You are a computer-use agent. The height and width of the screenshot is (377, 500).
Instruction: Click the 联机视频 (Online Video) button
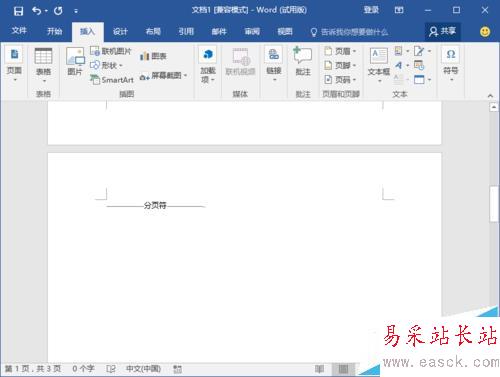click(x=240, y=62)
